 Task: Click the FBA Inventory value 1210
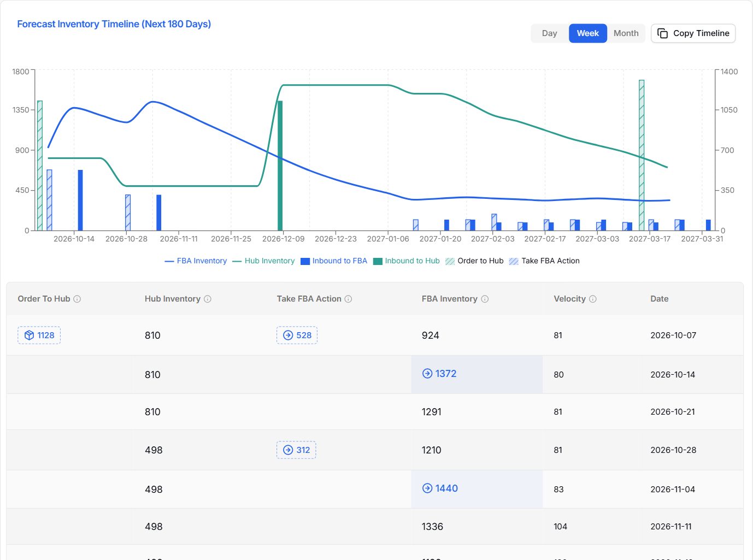point(432,450)
